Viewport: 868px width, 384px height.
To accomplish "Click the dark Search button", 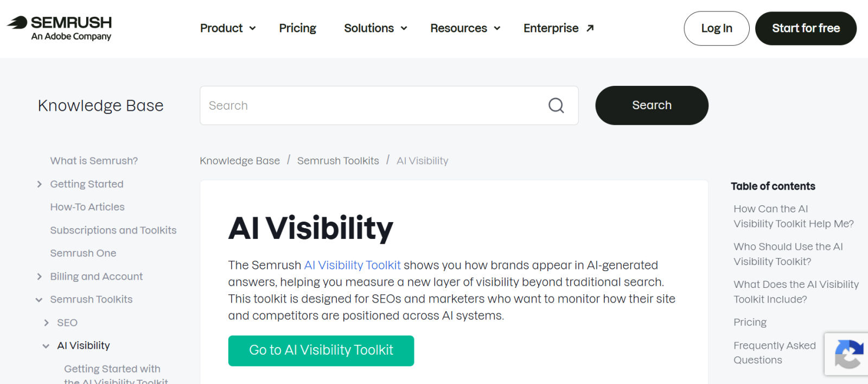I will click(652, 105).
